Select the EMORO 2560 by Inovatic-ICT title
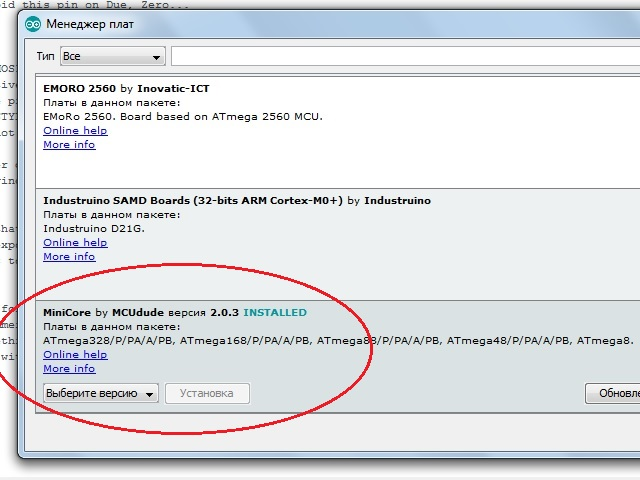 pyautogui.click(x=126, y=89)
